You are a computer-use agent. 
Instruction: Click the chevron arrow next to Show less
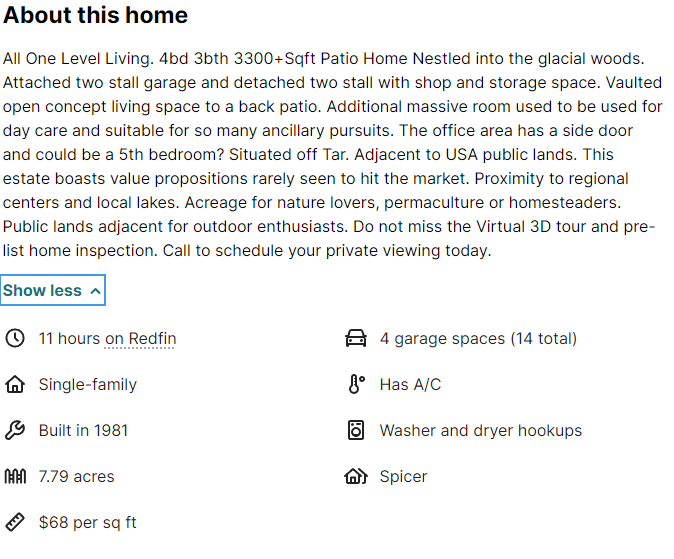(x=95, y=291)
